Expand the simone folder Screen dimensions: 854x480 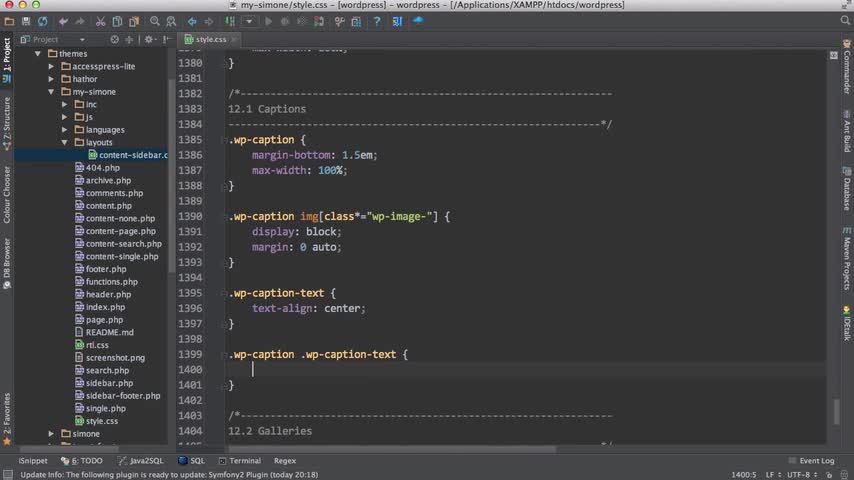[x=51, y=434]
